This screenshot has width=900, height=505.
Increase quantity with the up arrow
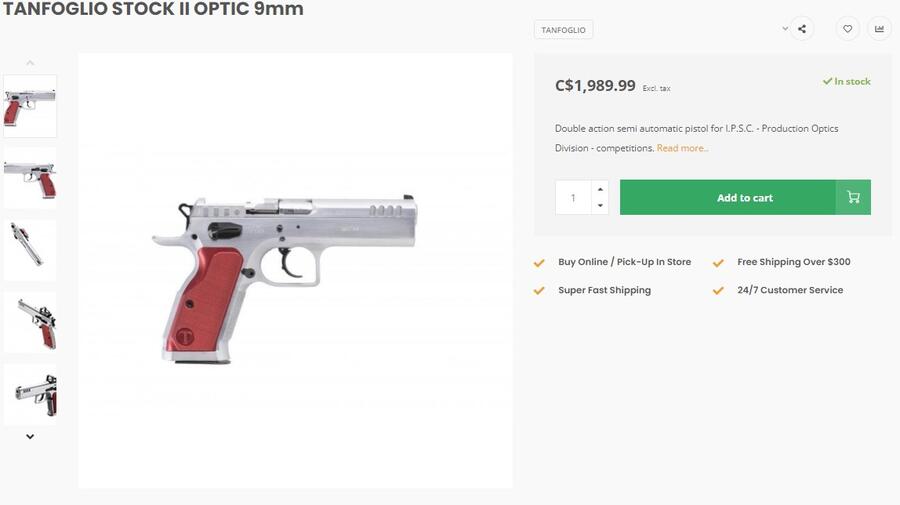[599, 189]
